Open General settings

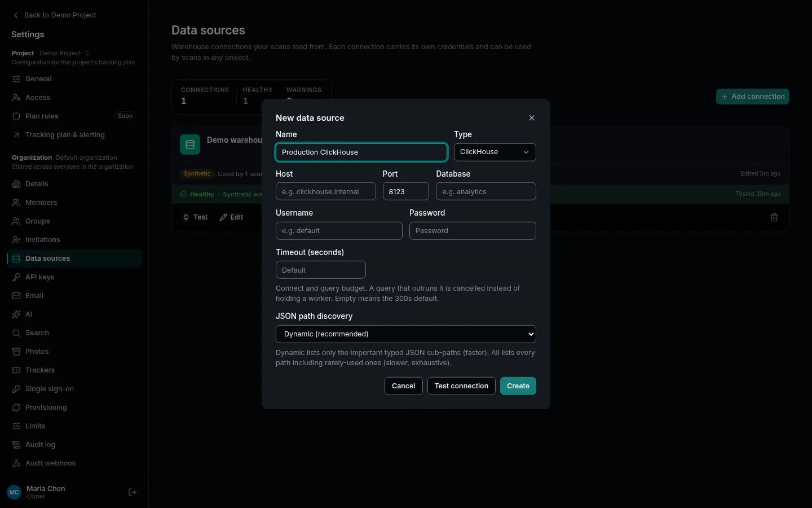coord(74,79)
